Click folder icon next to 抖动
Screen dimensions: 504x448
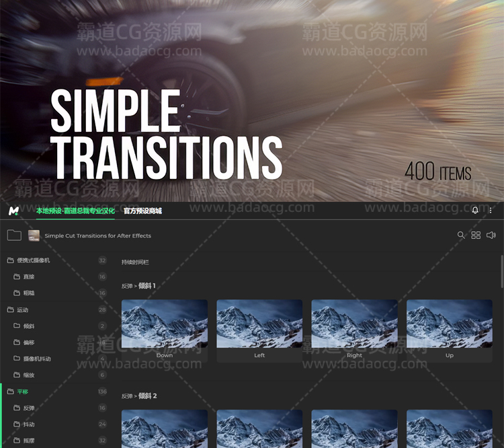[x=17, y=424]
